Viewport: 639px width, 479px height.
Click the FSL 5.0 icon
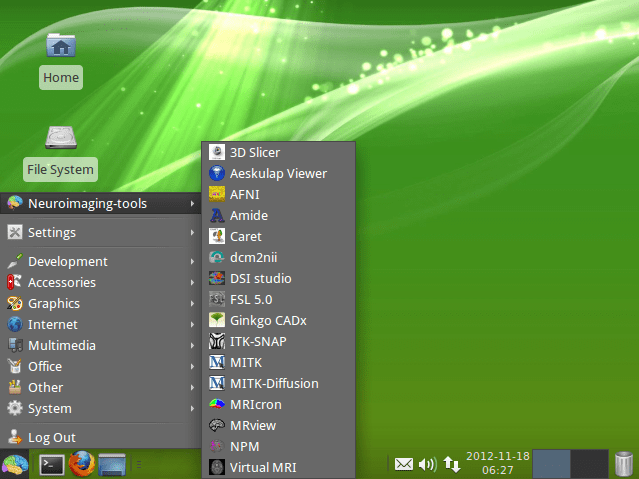click(217, 299)
